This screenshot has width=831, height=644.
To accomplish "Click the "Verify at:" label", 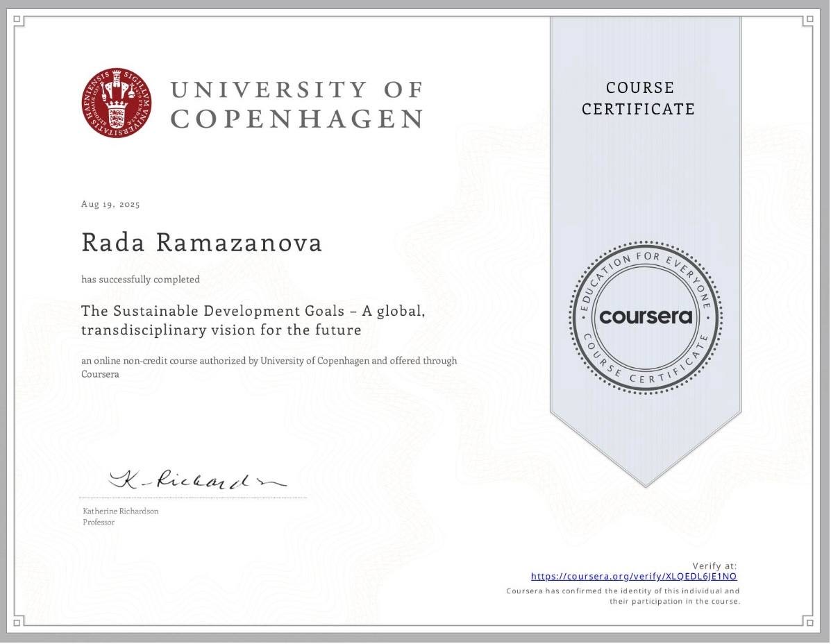I will coord(714,566).
